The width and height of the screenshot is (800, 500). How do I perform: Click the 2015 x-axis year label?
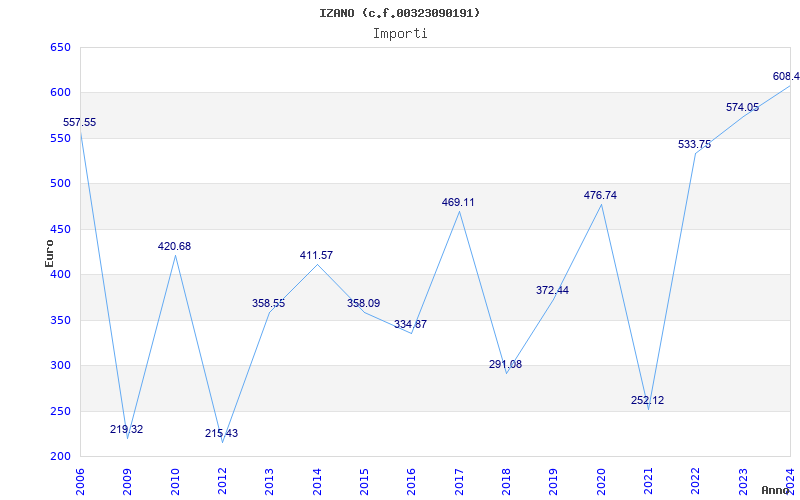click(364, 482)
